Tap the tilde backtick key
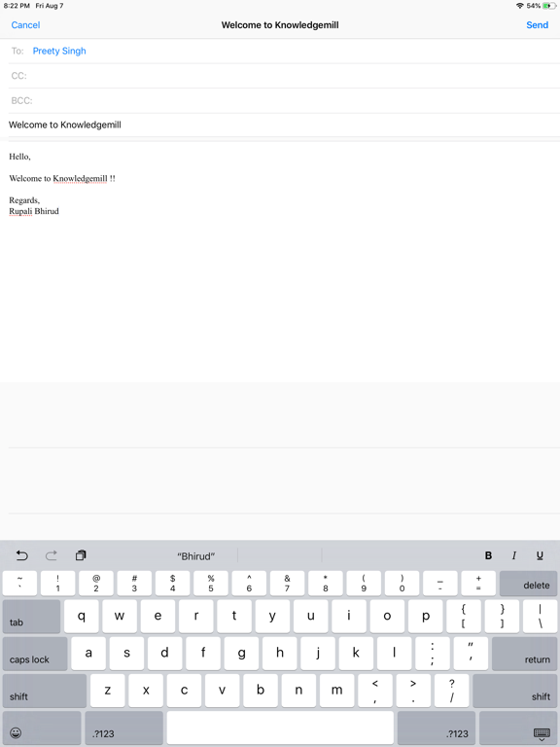The height and width of the screenshot is (747, 560). tap(19, 584)
